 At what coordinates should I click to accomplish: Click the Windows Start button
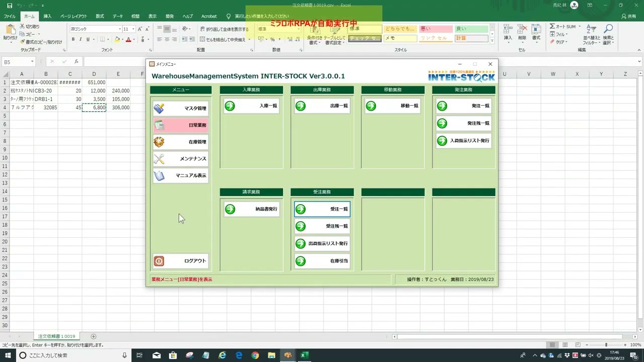(9, 355)
